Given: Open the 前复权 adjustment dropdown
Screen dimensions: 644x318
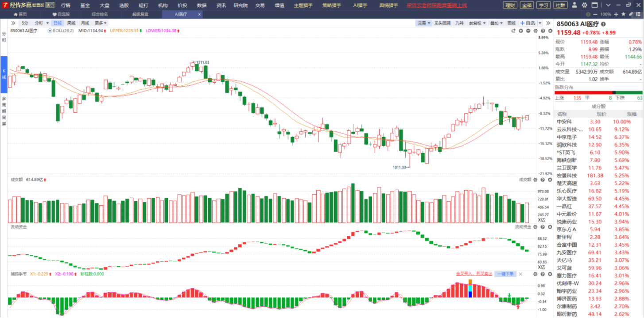Looking at the screenshot, I should [x=477, y=23].
